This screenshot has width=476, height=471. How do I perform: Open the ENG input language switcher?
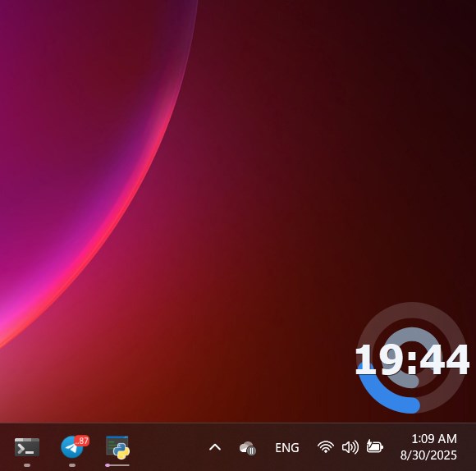coord(287,448)
